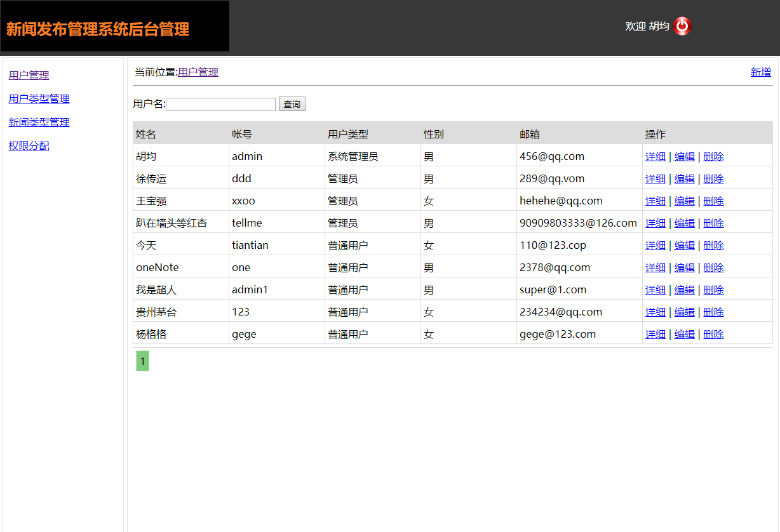Open 用户类型管理 in the sidebar
The height and width of the screenshot is (532, 780).
coord(39,98)
